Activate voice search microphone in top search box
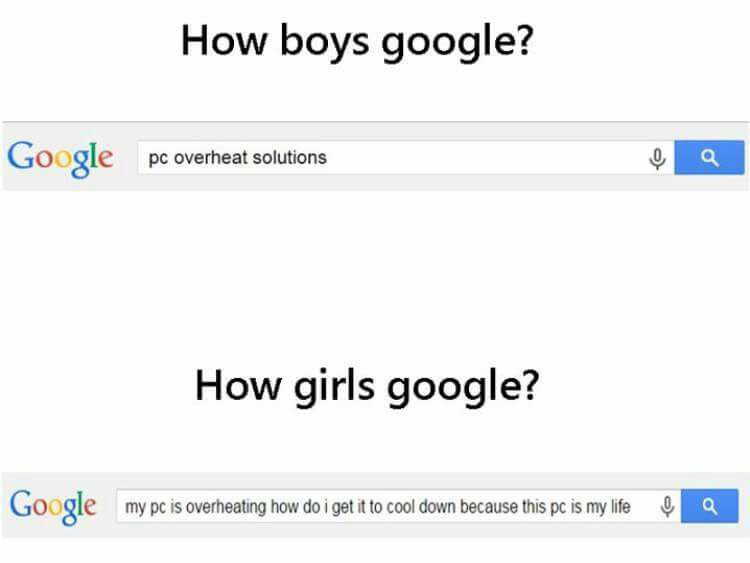The width and height of the screenshot is (750, 563). click(x=658, y=159)
